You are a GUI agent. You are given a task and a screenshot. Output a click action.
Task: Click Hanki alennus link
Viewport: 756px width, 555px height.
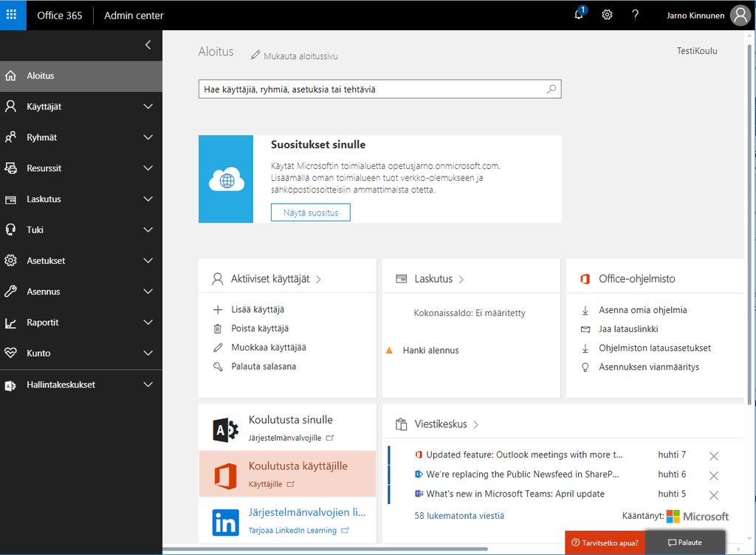[430, 351]
